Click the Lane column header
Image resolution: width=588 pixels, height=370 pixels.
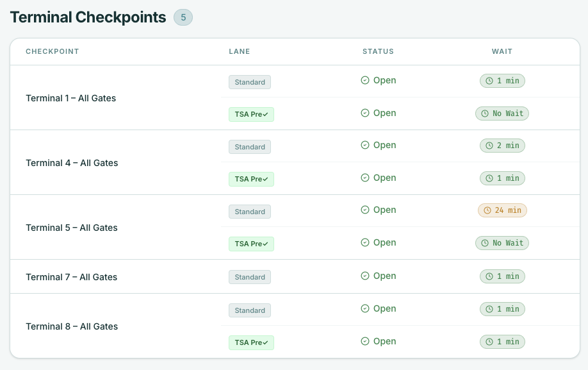click(x=239, y=51)
